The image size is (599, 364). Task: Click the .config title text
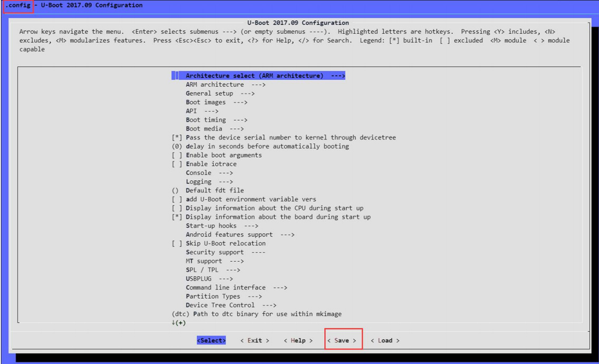(18, 5)
